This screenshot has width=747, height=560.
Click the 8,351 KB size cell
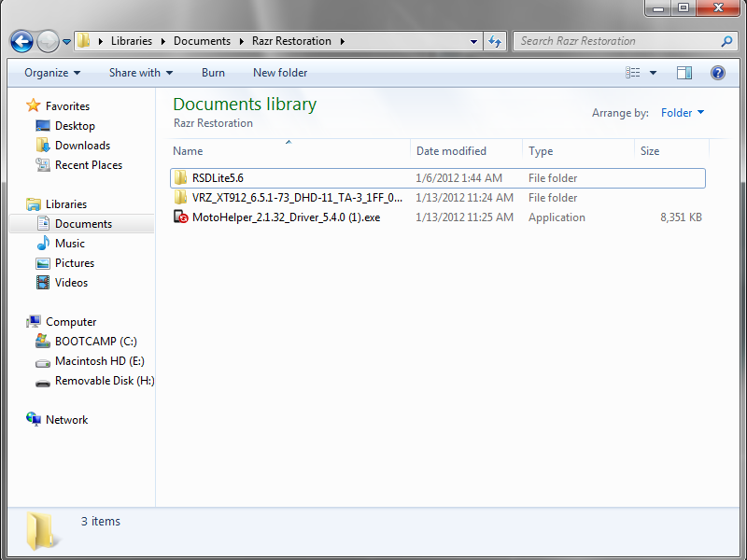[x=681, y=217]
